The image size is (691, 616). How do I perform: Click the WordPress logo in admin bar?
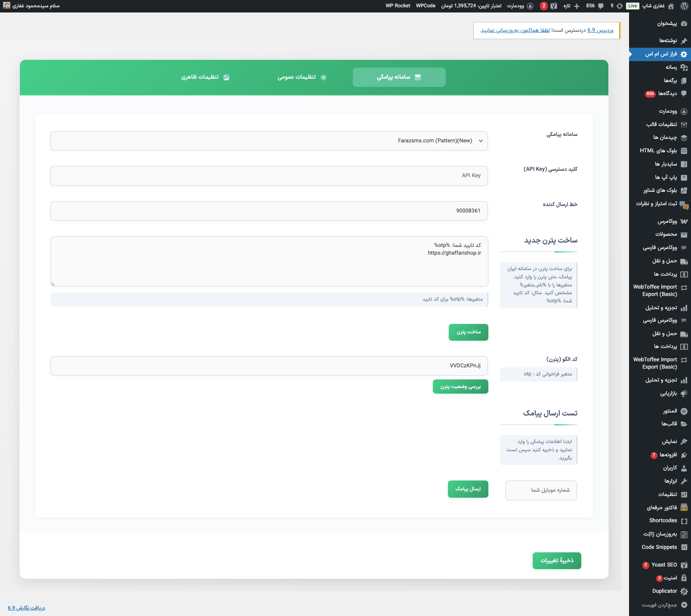click(x=684, y=6)
